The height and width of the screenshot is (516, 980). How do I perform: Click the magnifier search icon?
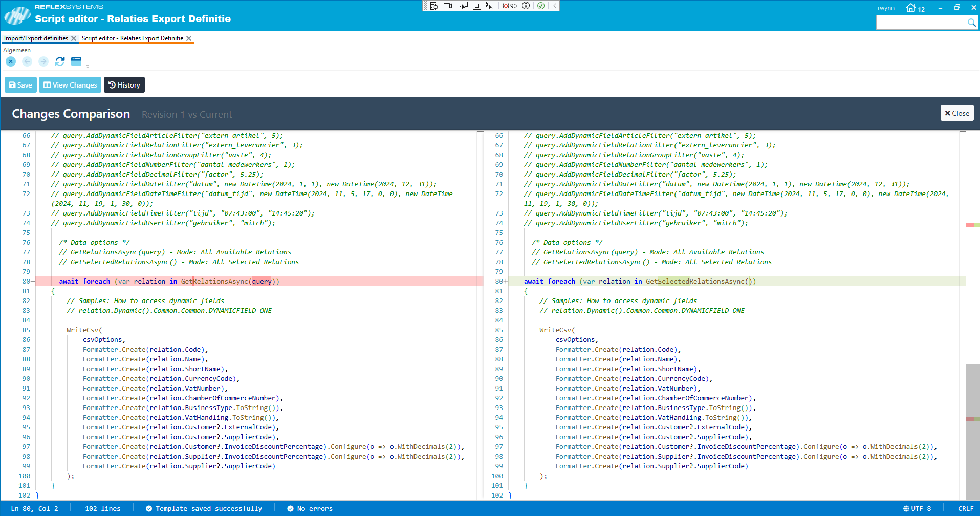tap(971, 23)
